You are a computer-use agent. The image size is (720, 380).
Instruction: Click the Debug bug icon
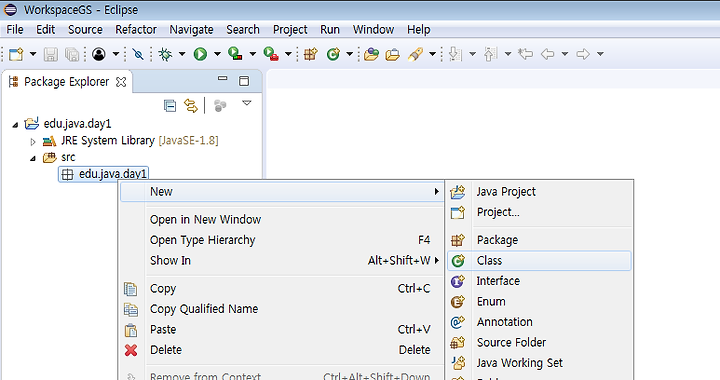165,54
